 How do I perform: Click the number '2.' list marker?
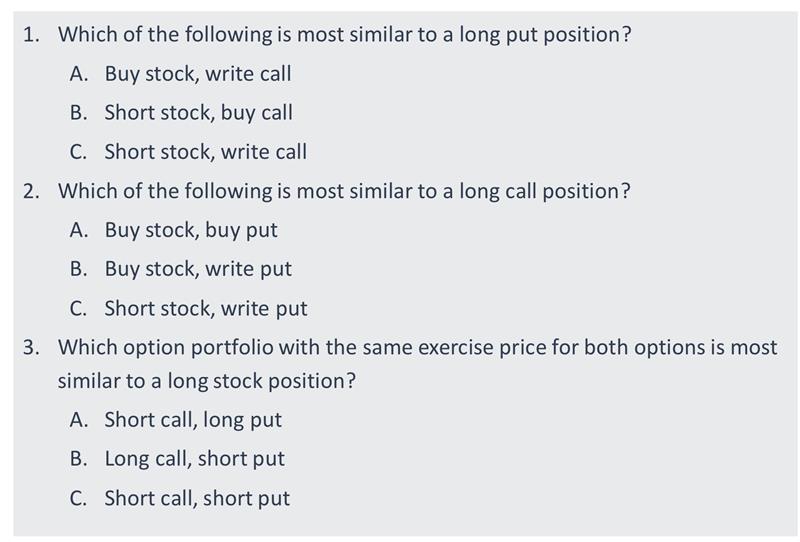tap(32, 191)
